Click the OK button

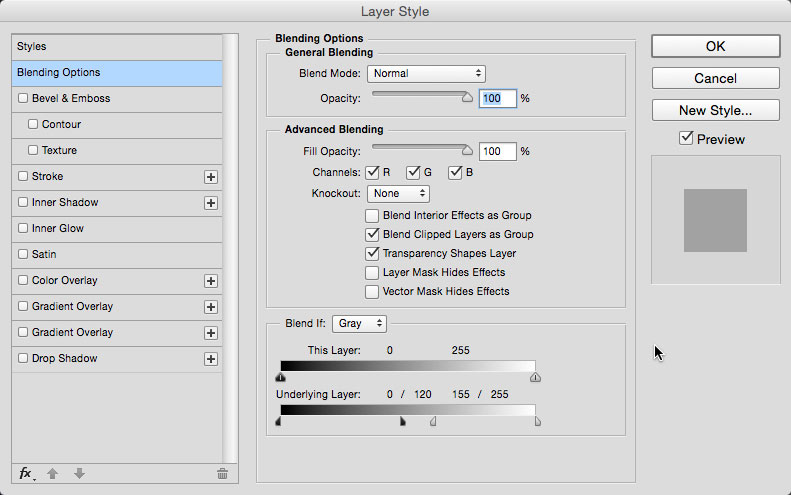[x=715, y=46]
